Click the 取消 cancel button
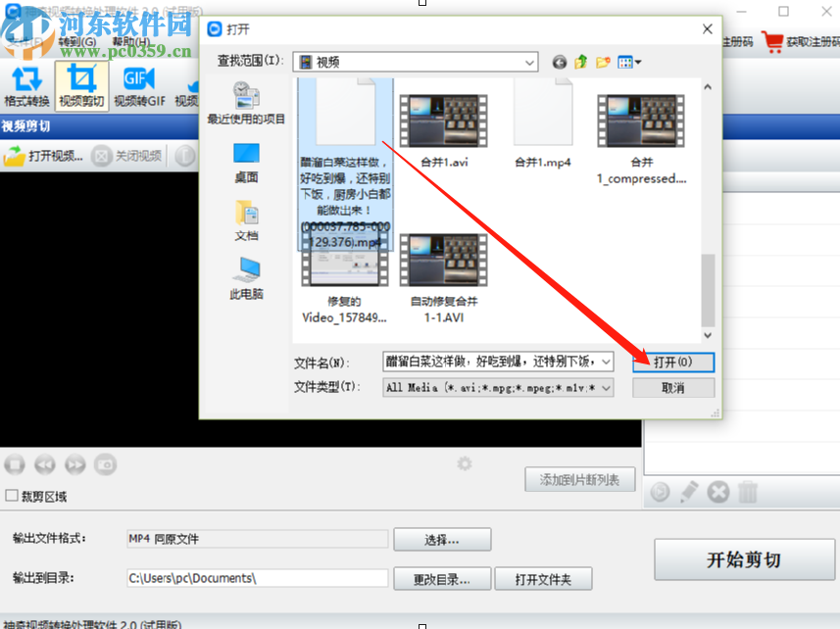 click(x=672, y=388)
